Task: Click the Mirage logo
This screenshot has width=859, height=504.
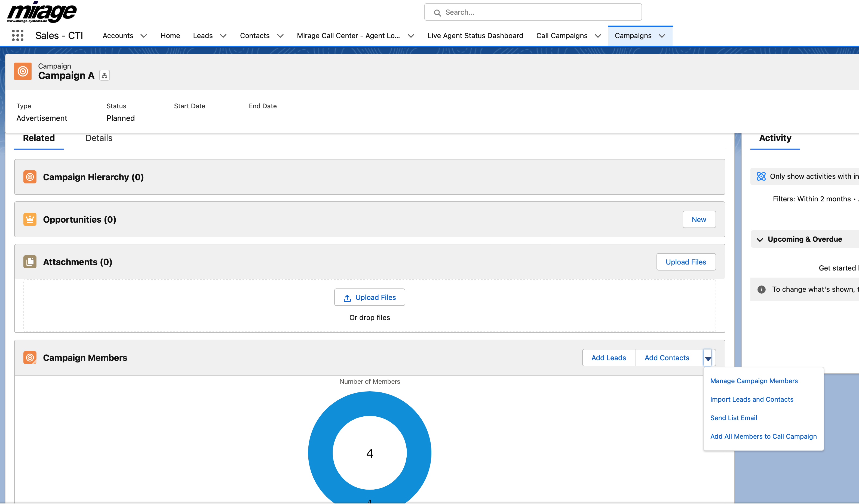Action: point(42,12)
